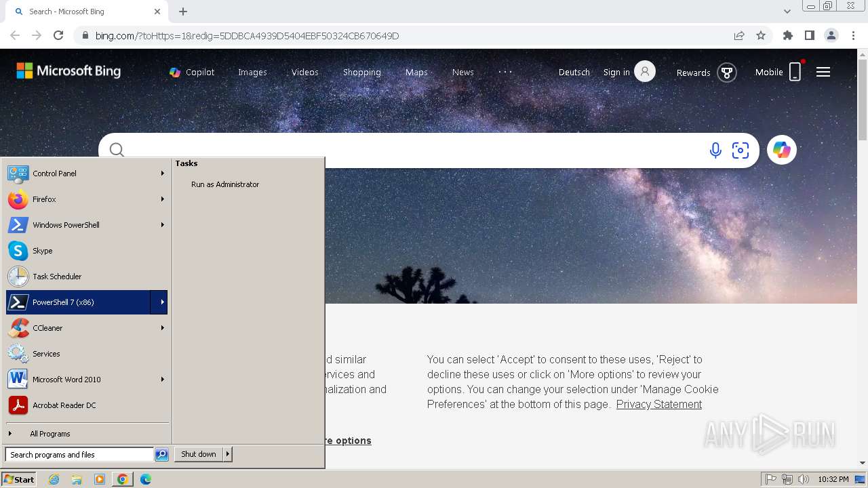The width and height of the screenshot is (868, 488).
Task: Toggle Chrome side panel icon
Action: point(810,35)
